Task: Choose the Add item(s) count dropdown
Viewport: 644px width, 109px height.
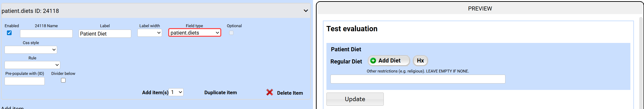Action: 176,92
